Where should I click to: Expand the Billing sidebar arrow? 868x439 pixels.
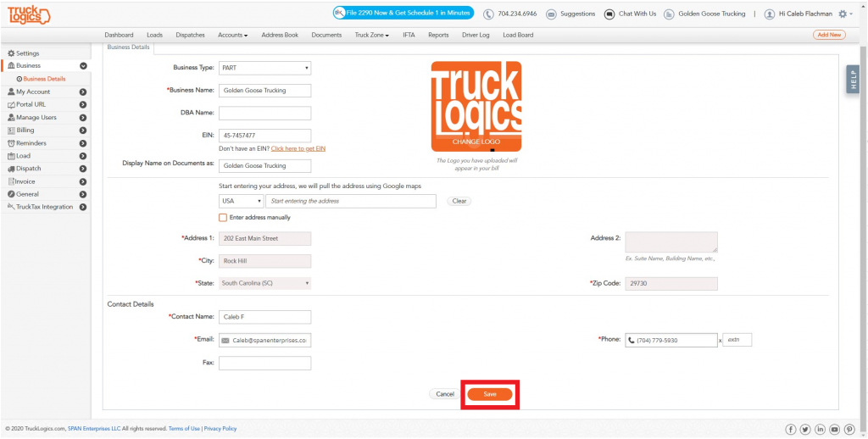[83, 131]
